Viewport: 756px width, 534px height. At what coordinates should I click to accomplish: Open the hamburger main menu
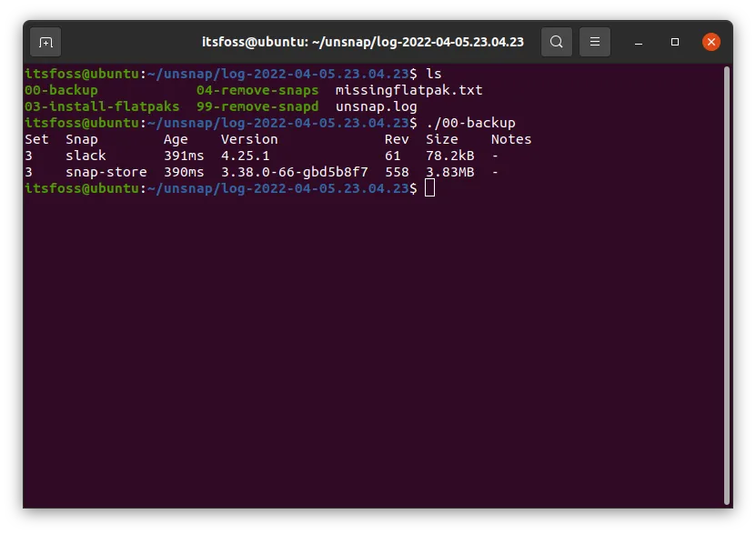[x=595, y=42]
